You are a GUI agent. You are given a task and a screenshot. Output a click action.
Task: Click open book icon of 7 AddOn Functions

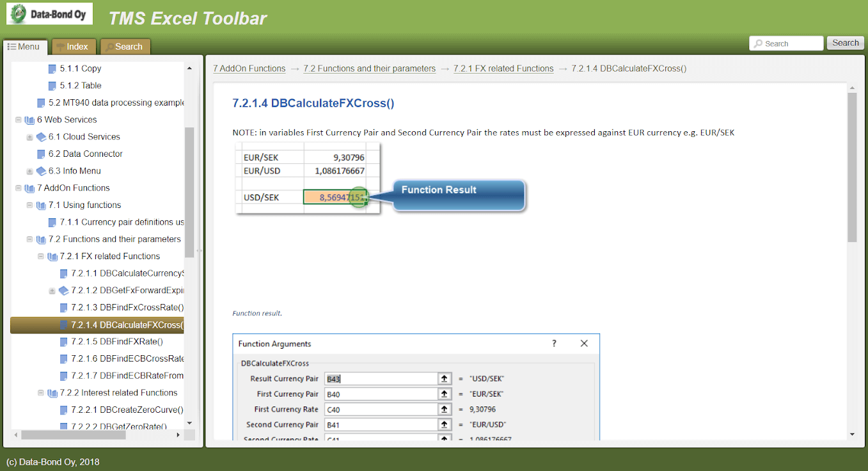click(x=29, y=188)
